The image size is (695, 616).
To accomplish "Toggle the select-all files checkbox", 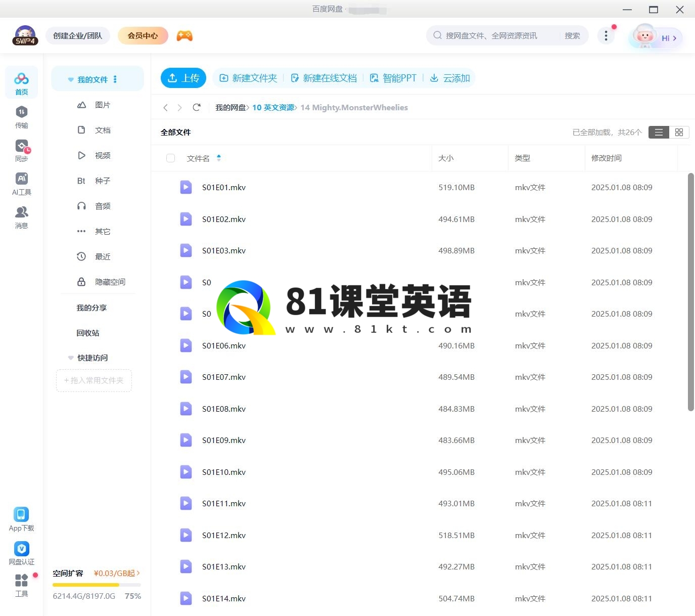I will [170, 158].
